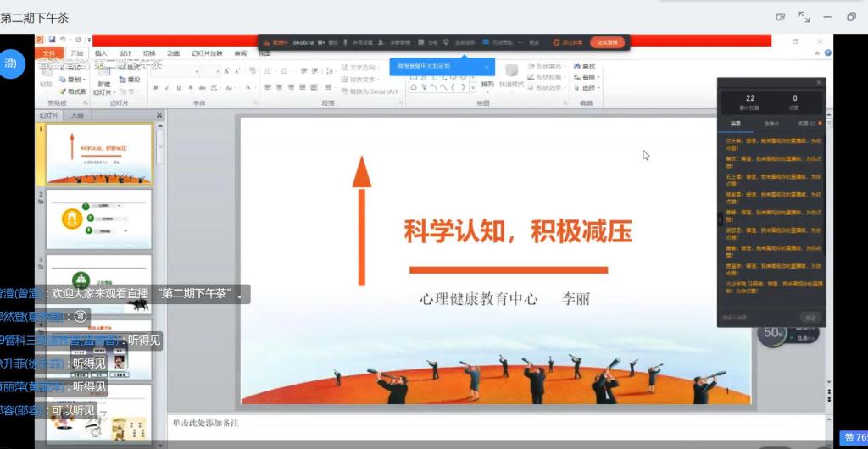Click 转换为 SmartArt option

[x=371, y=91]
